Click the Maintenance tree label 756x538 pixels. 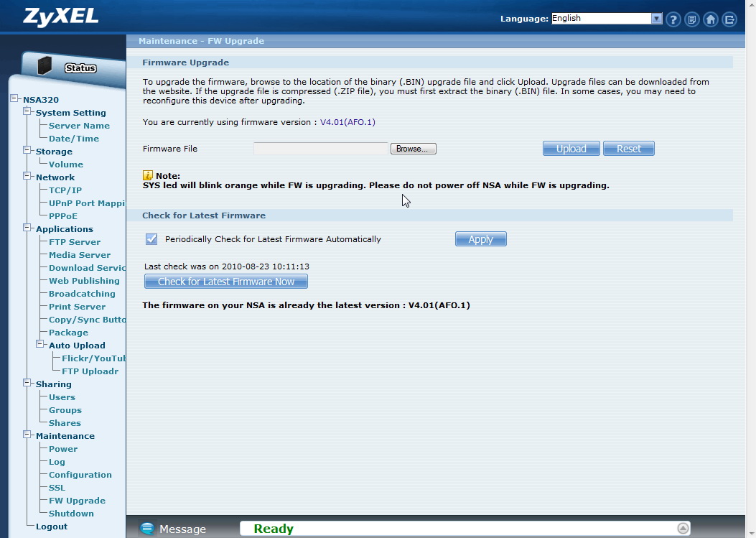click(x=65, y=436)
